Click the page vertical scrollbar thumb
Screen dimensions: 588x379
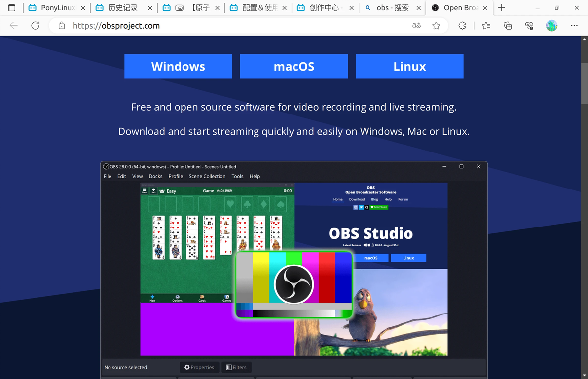[584, 82]
